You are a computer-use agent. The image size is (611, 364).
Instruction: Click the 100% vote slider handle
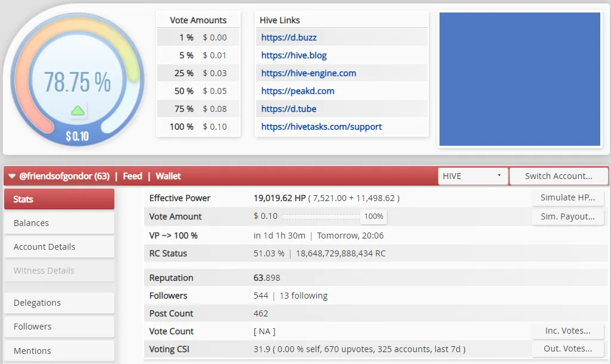(x=374, y=216)
